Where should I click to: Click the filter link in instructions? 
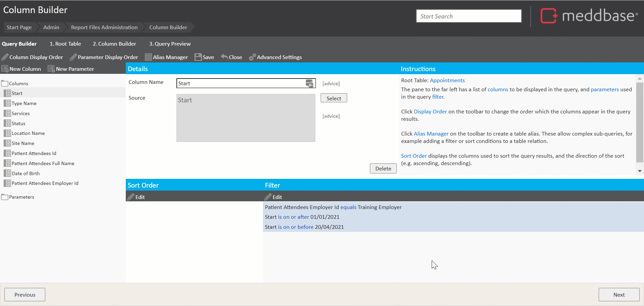[x=438, y=97]
